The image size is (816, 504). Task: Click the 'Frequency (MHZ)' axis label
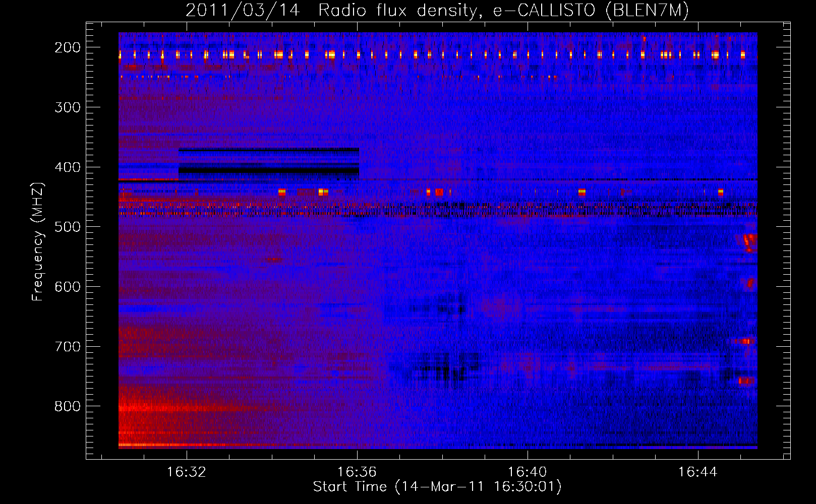(38, 241)
